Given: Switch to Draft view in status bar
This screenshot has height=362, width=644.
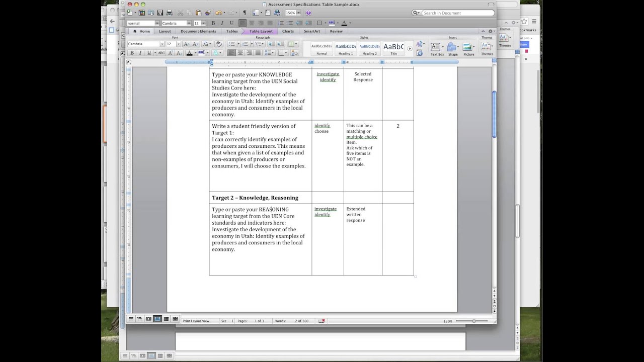Looking at the screenshot, I should [x=131, y=319].
